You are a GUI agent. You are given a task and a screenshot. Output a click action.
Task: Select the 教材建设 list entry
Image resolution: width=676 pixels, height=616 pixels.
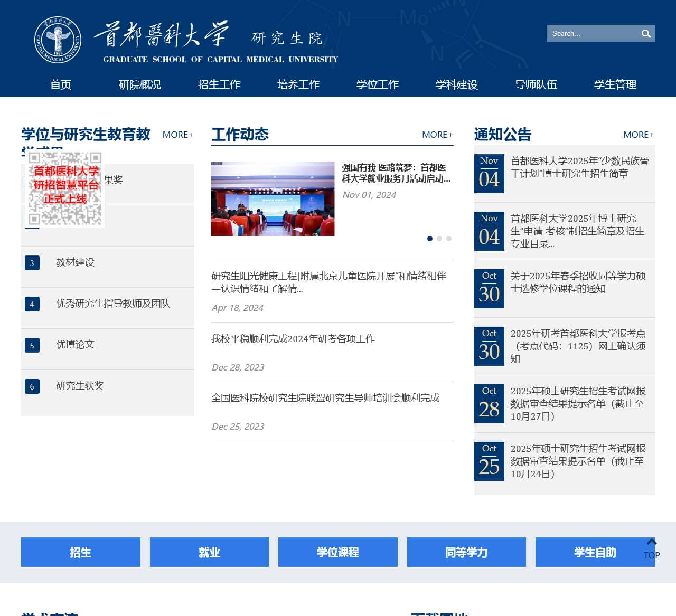[74, 262]
